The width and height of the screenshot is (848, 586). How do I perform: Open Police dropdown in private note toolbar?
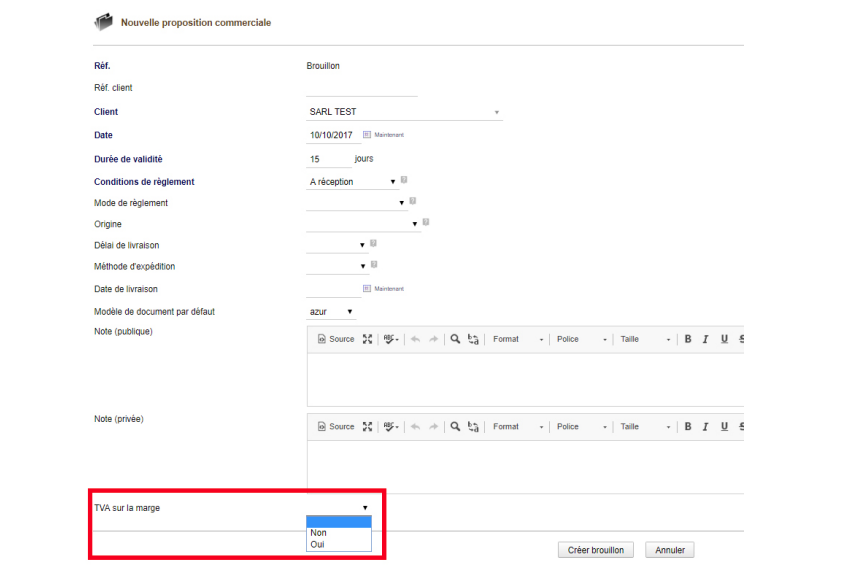[582, 427]
